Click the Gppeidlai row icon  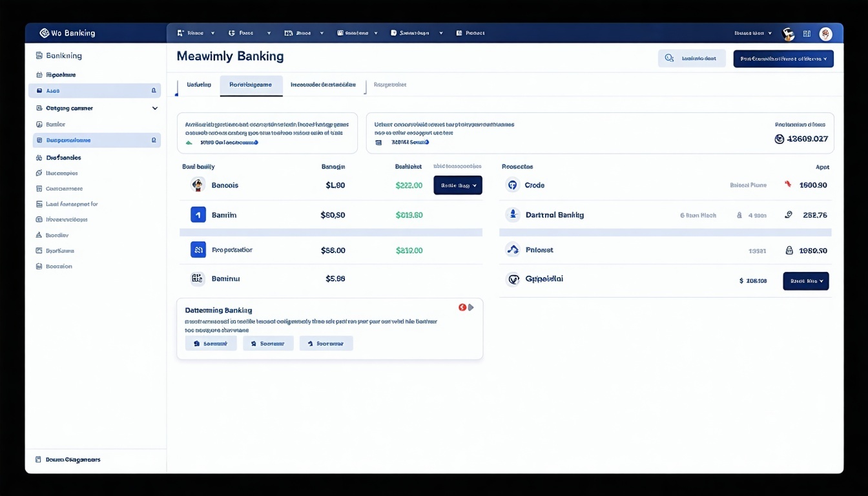[512, 280]
